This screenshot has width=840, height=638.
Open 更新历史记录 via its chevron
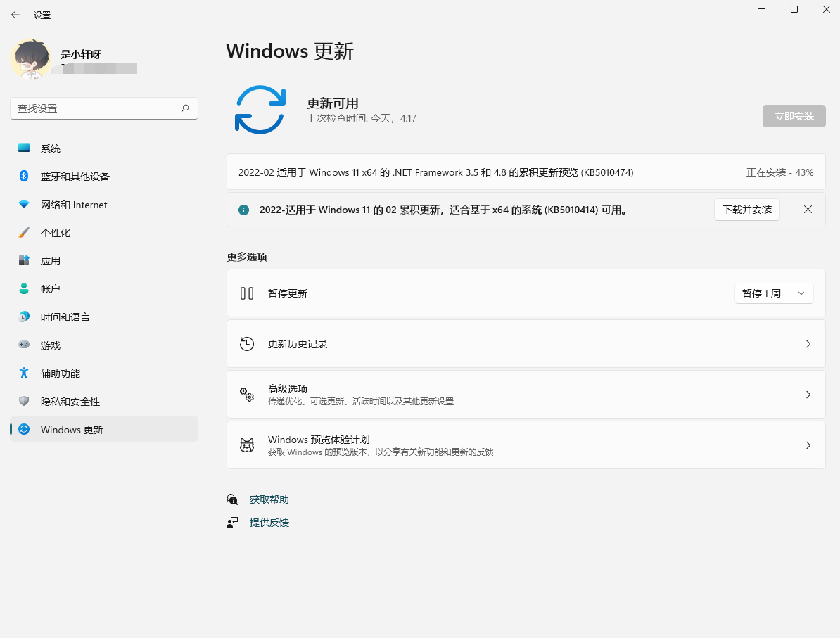tap(807, 343)
